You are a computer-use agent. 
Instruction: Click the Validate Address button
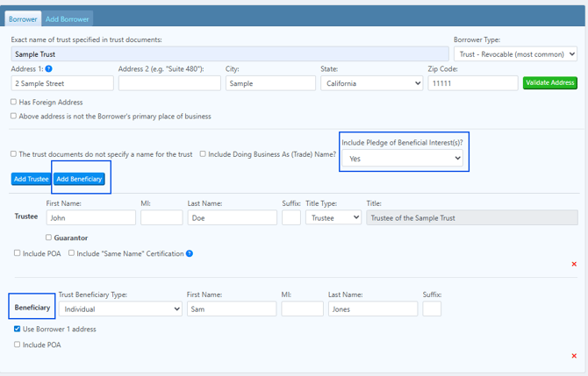click(550, 82)
